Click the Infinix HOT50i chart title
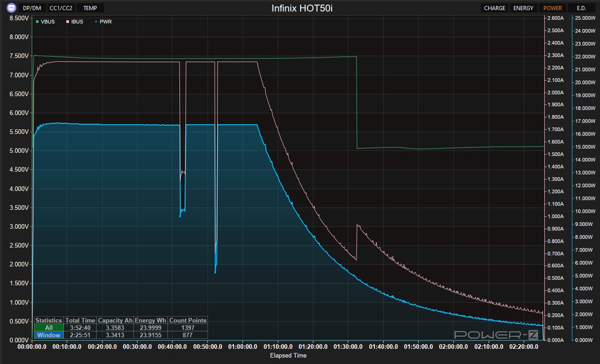The width and height of the screenshot is (600, 364). (x=301, y=8)
